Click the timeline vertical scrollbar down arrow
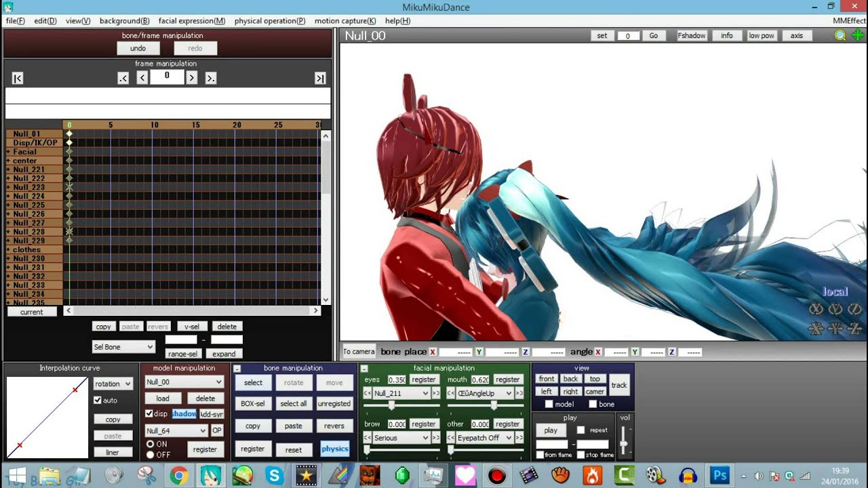 pyautogui.click(x=325, y=300)
